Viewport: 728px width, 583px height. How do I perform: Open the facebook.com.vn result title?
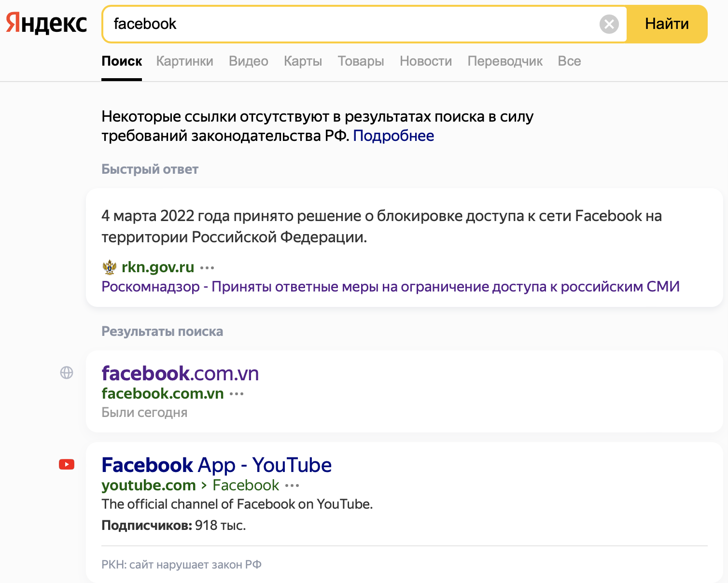pyautogui.click(x=180, y=374)
